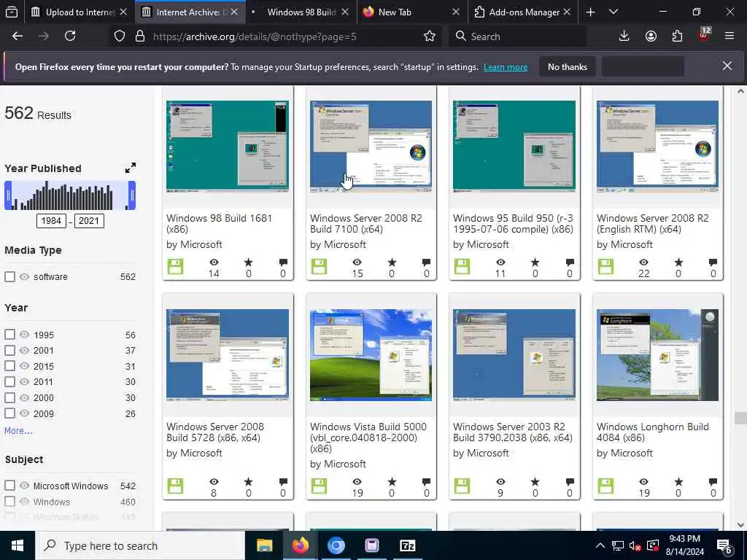The width and height of the screenshot is (747, 560).
Task: Switch to the New Tab tab
Action: [411, 12]
